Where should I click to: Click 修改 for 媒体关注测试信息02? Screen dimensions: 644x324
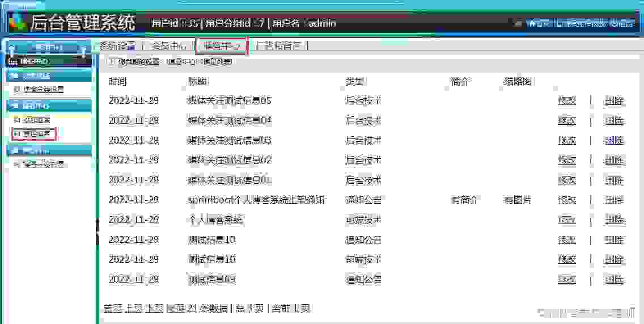[x=567, y=160]
